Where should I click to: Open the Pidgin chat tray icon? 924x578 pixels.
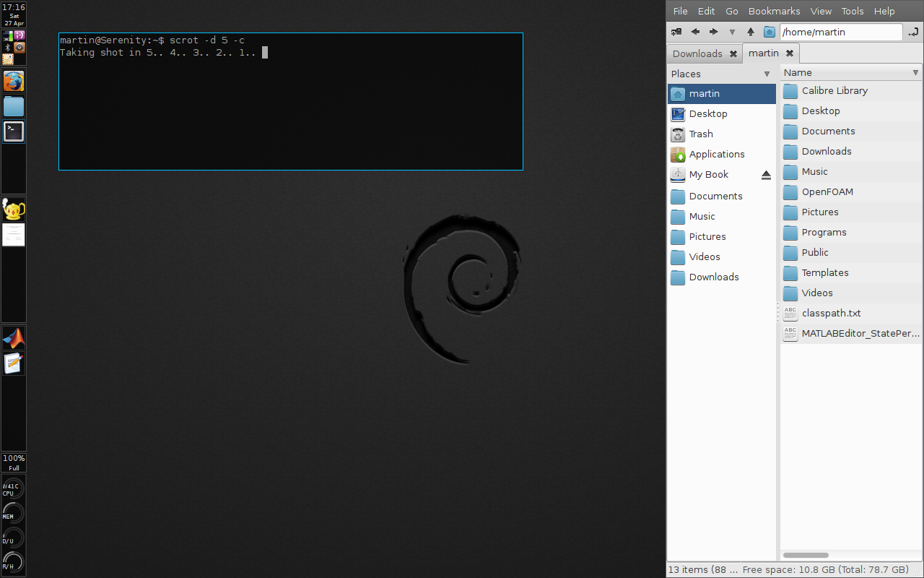coord(19,35)
